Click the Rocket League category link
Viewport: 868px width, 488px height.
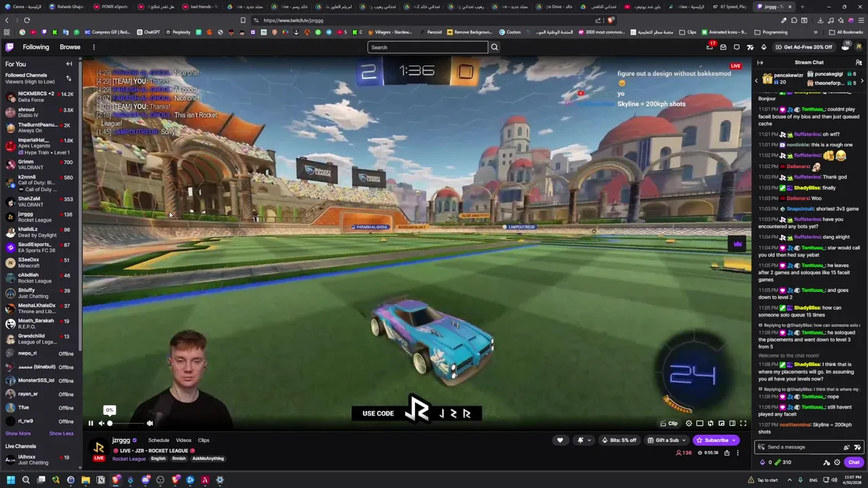pos(129,459)
